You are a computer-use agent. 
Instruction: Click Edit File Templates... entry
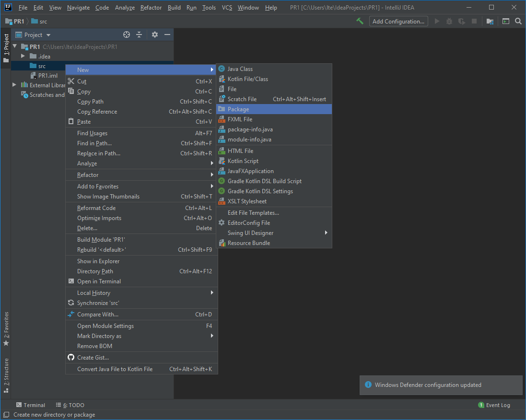[x=274, y=213]
